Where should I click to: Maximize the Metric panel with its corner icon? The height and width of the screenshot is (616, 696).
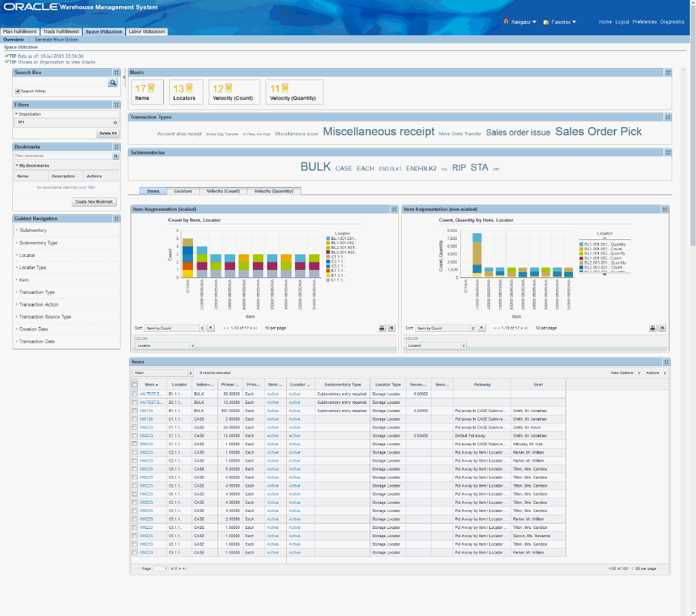[667, 72]
